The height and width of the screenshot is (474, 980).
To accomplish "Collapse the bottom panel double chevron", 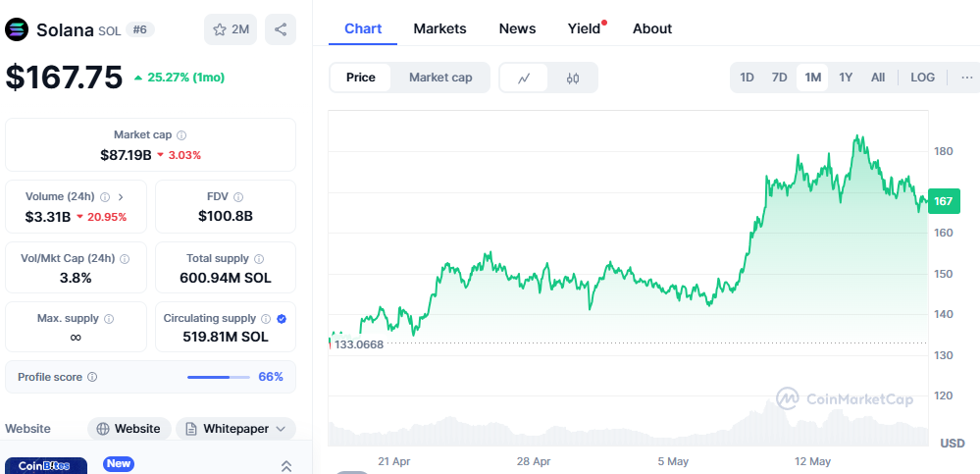I will (286, 466).
